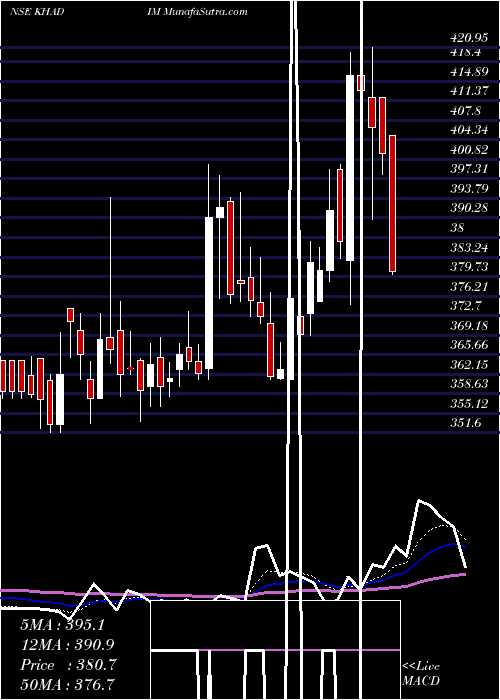Click the 351.6 price axis label
Image resolution: width=500 pixels, height=700 pixels.
point(466,423)
